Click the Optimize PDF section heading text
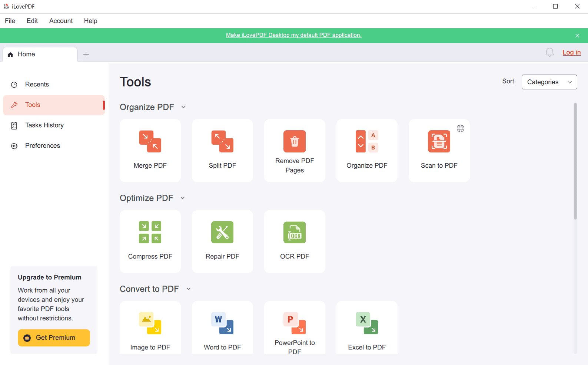This screenshot has height=365, width=588. click(x=146, y=198)
